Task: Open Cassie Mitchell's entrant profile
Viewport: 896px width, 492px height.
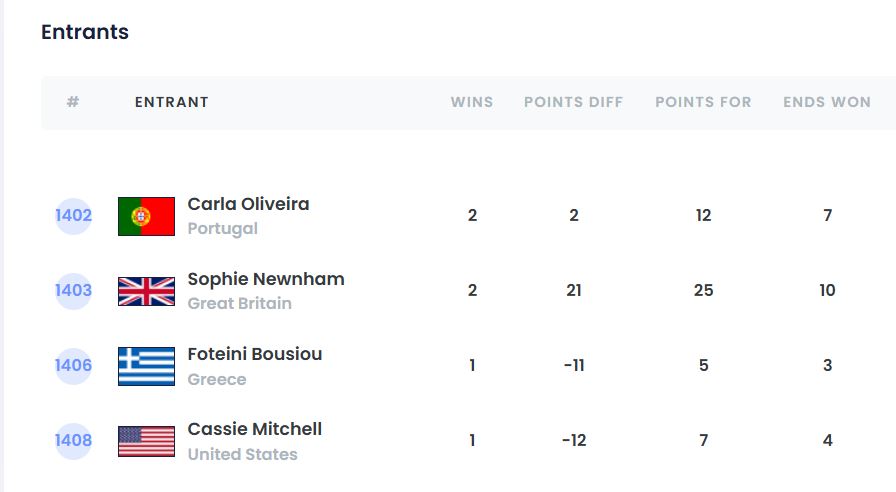Action: click(255, 429)
